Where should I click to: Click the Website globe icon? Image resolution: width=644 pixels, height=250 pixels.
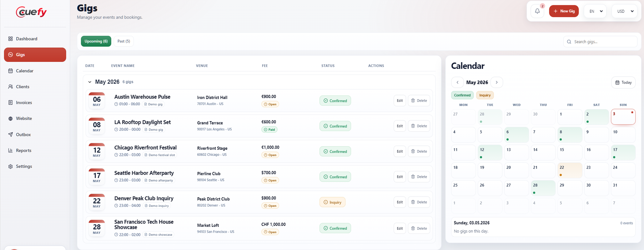click(11, 118)
